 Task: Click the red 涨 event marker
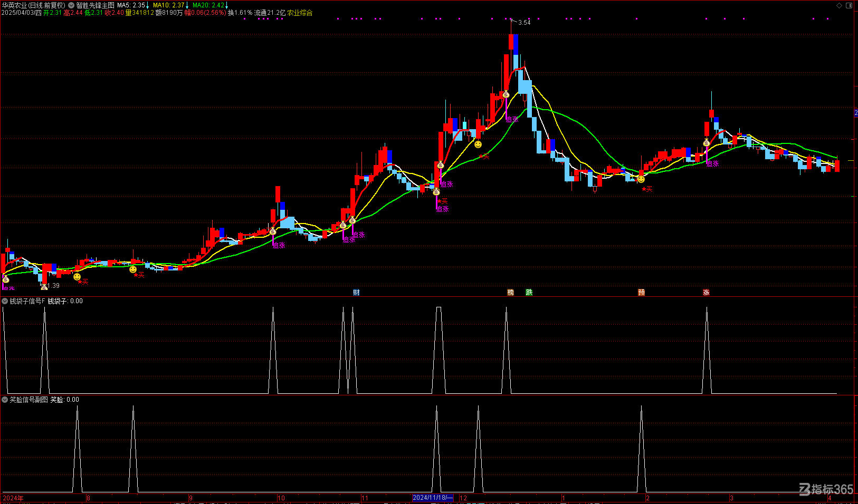(706, 293)
